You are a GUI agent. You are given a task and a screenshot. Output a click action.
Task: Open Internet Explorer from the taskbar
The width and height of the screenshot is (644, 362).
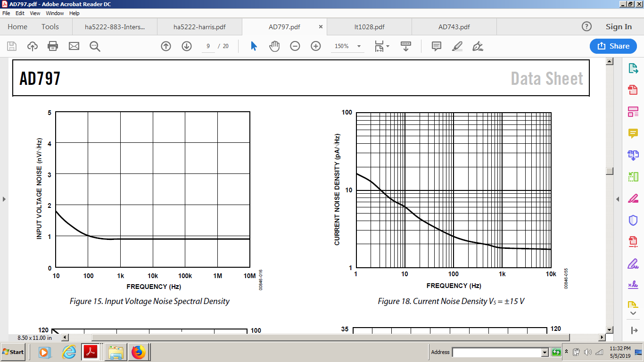click(69, 352)
